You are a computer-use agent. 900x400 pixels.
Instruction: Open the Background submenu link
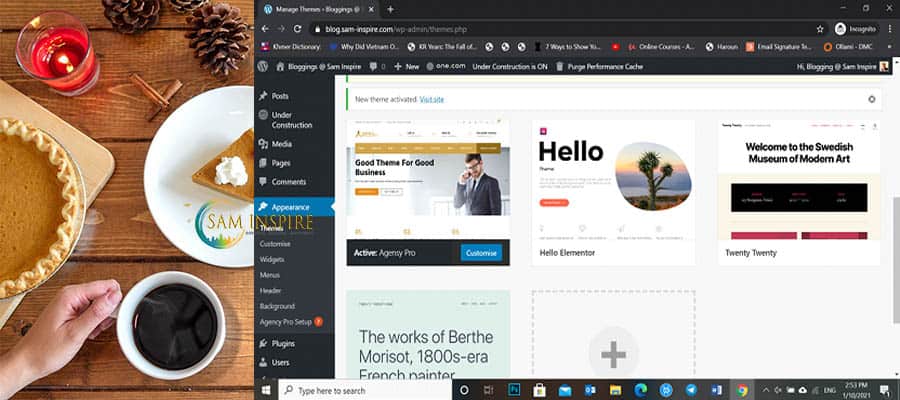(x=277, y=306)
